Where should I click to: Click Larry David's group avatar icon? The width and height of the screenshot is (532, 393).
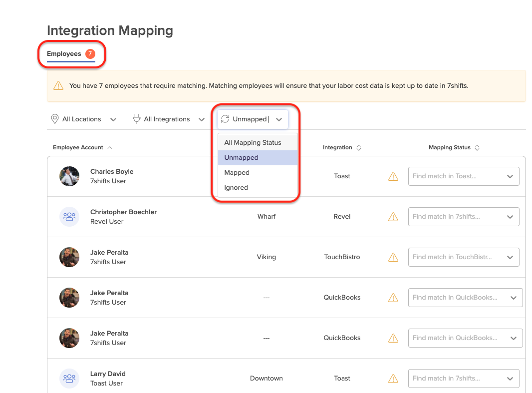(69, 379)
